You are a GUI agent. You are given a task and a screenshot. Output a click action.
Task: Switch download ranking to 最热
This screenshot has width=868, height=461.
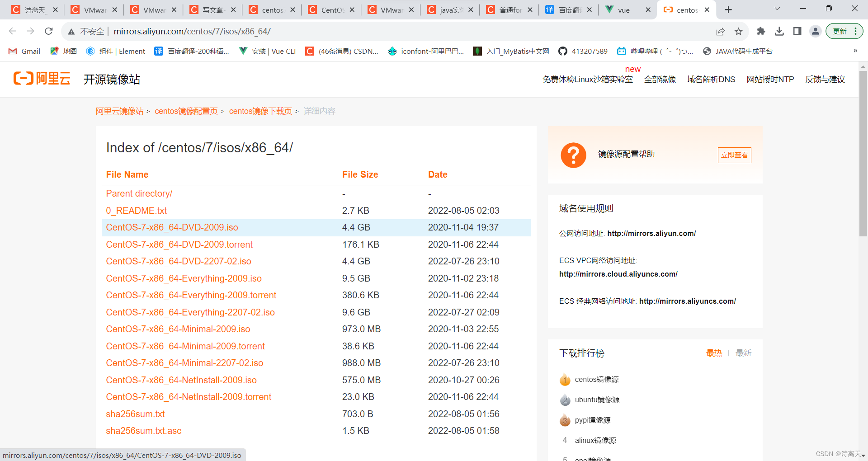(x=714, y=353)
